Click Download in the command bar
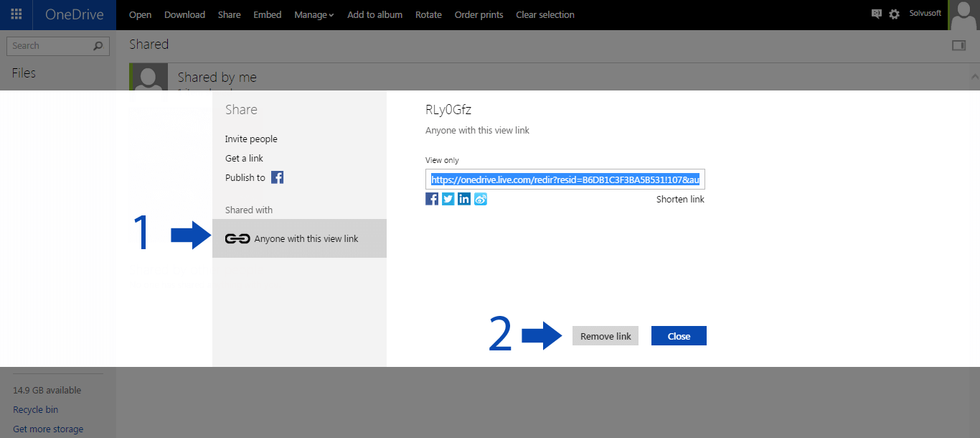Image resolution: width=980 pixels, height=438 pixels. [184, 14]
